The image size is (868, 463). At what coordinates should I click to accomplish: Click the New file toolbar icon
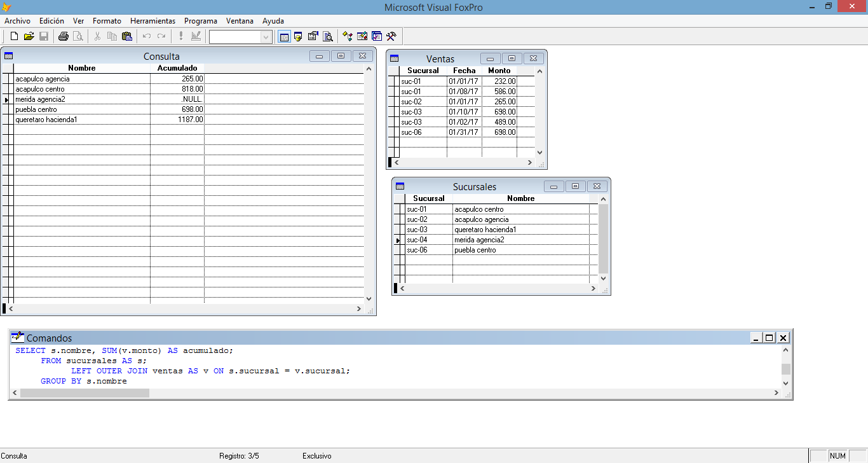(14, 37)
